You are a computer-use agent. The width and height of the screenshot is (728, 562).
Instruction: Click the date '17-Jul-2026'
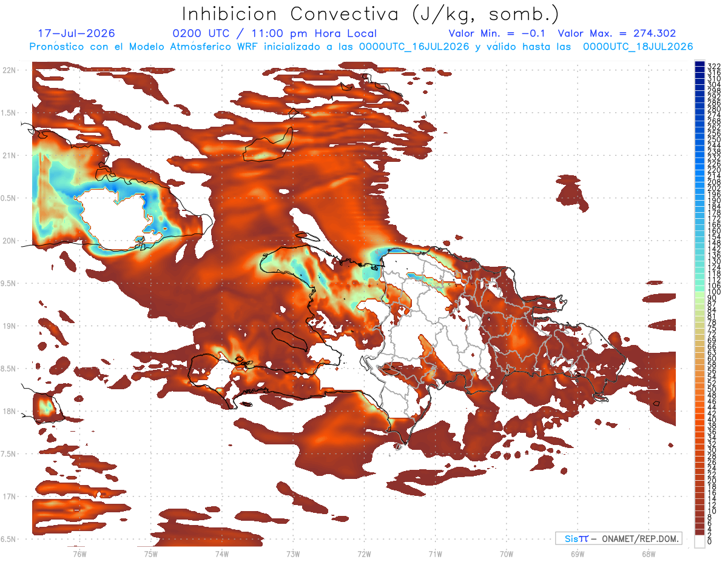(x=76, y=34)
